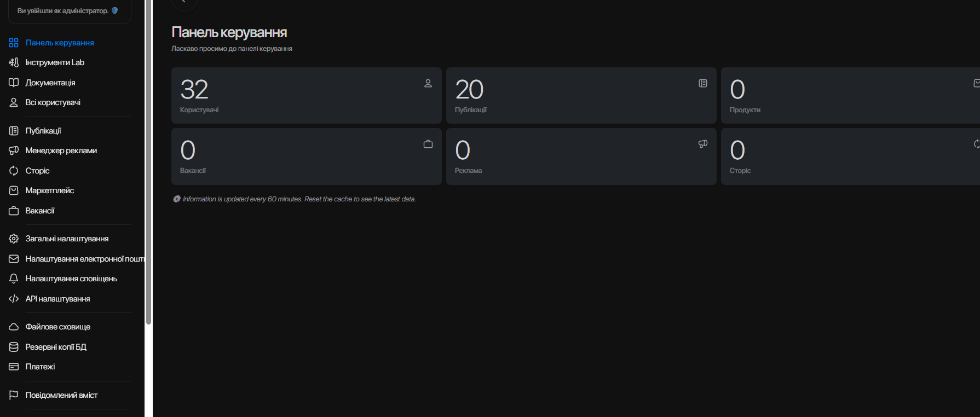Go to Публікації menu item

pyautogui.click(x=43, y=131)
